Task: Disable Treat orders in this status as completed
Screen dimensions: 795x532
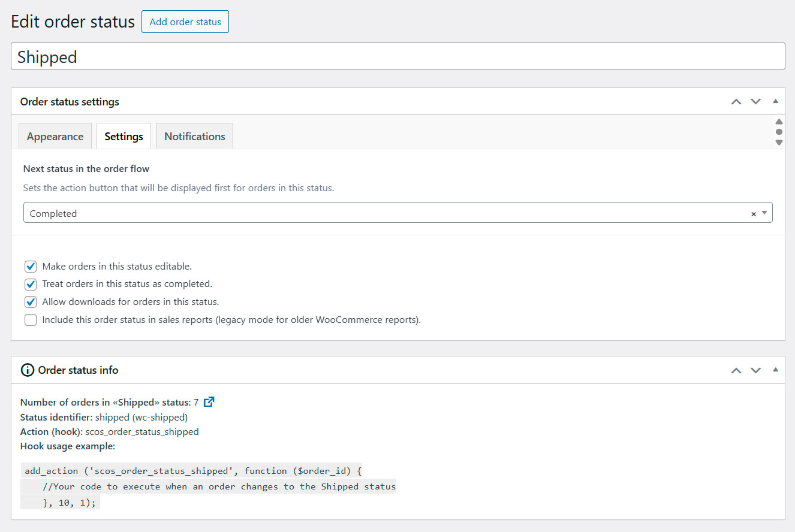Action: (x=31, y=284)
